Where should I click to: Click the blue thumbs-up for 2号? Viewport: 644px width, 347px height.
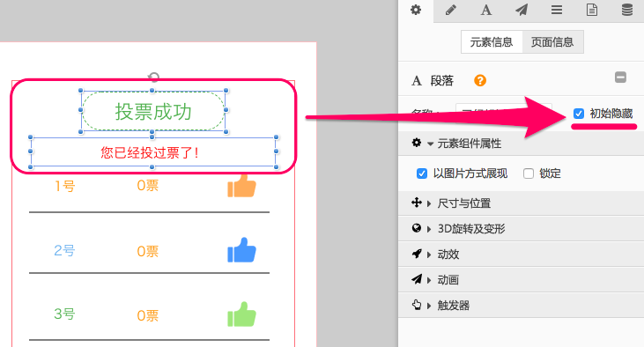(x=241, y=249)
